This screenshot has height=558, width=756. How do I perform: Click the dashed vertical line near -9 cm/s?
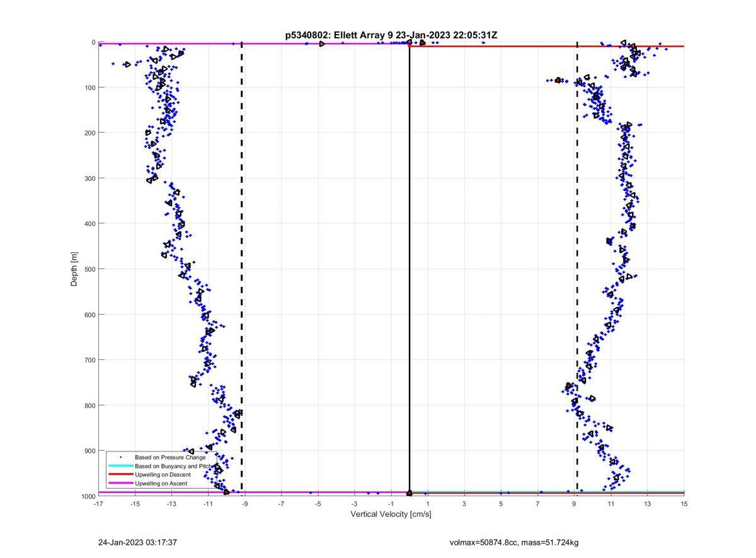(x=242, y=269)
